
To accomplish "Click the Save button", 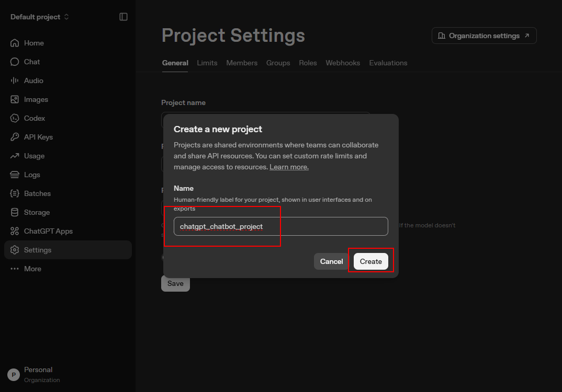I will (x=175, y=283).
